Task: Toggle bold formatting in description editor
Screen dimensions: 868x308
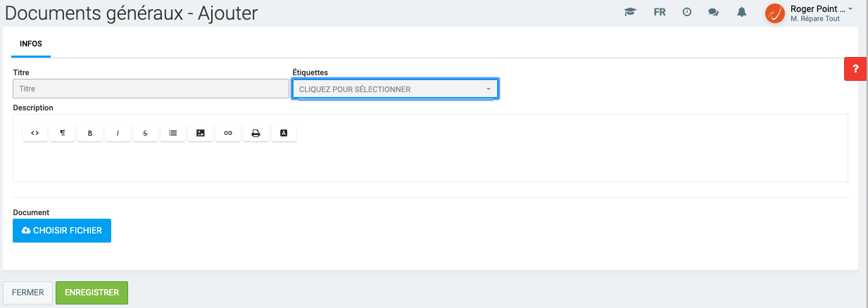Action: [90, 133]
